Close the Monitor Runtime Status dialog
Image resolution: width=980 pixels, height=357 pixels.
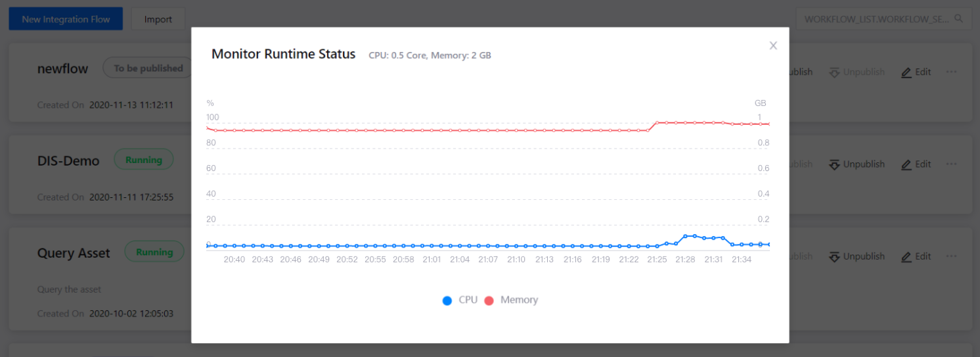pos(773,45)
